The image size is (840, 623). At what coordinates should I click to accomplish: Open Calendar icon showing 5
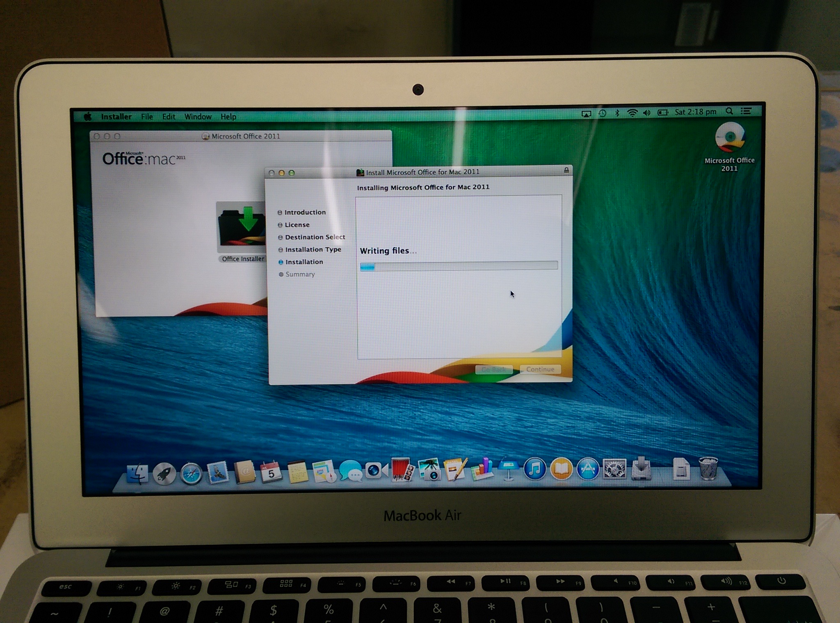(x=271, y=472)
